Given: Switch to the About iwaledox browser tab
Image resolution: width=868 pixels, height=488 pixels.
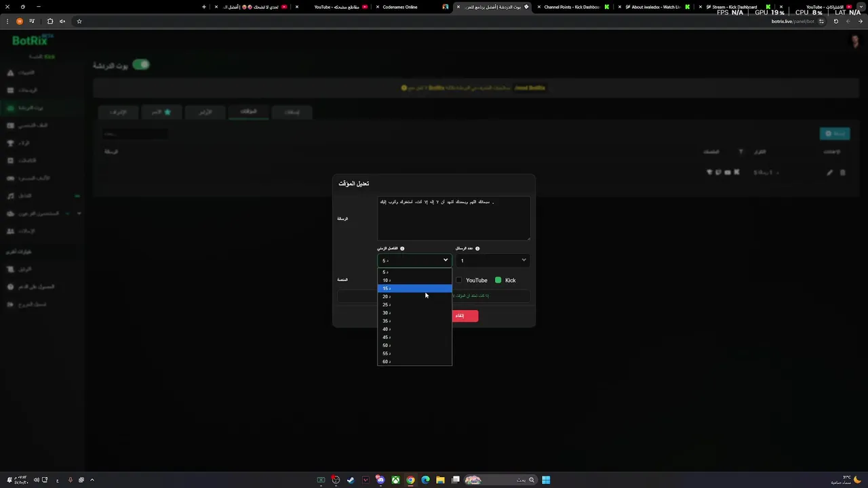Looking at the screenshot, I should (656, 7).
